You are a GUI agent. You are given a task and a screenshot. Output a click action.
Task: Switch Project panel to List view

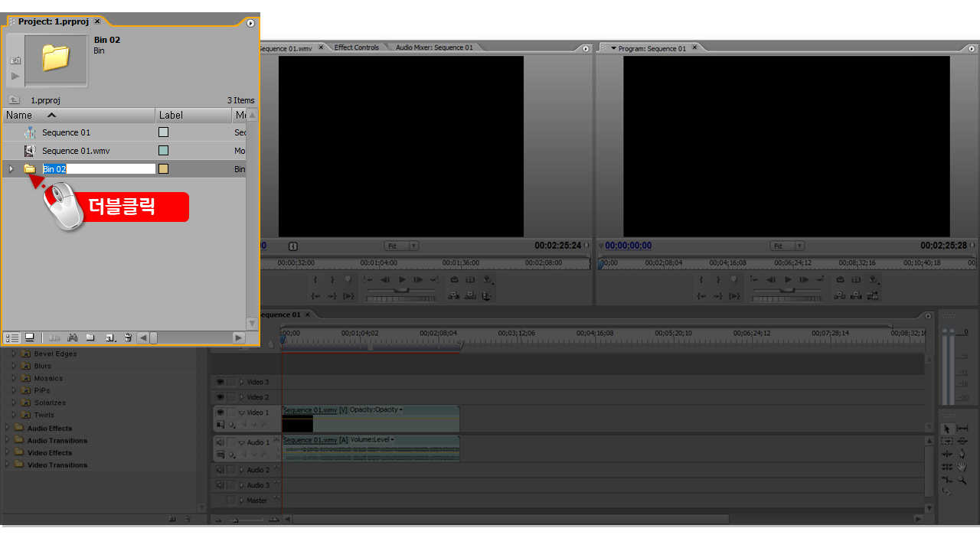point(12,337)
